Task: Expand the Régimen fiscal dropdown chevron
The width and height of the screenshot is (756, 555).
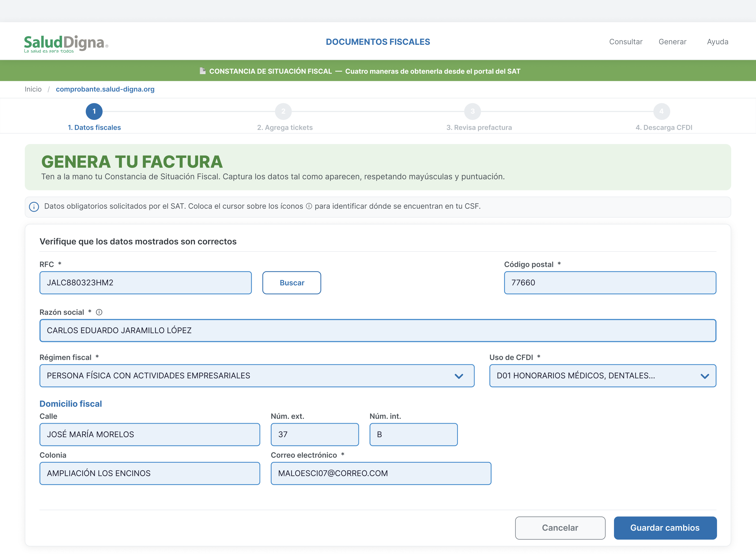Action: (459, 376)
